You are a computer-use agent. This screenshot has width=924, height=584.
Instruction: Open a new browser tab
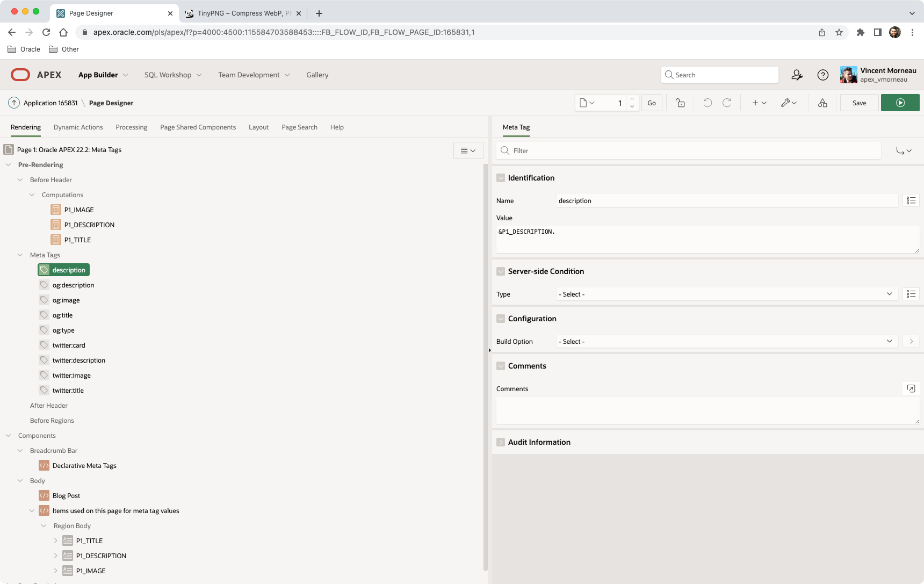319,13
